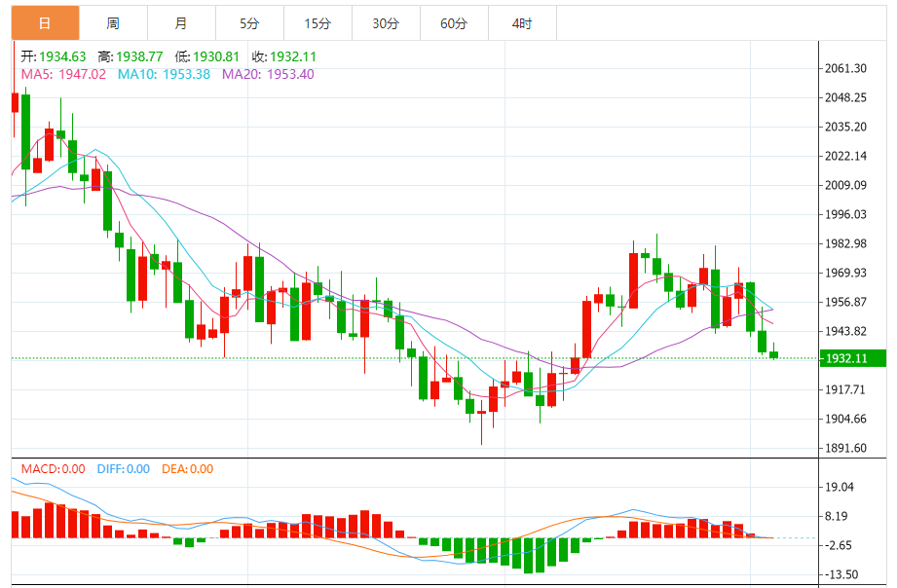Click the 8.19 MACD axis label
This screenshot has height=588, width=897.
[x=836, y=516]
